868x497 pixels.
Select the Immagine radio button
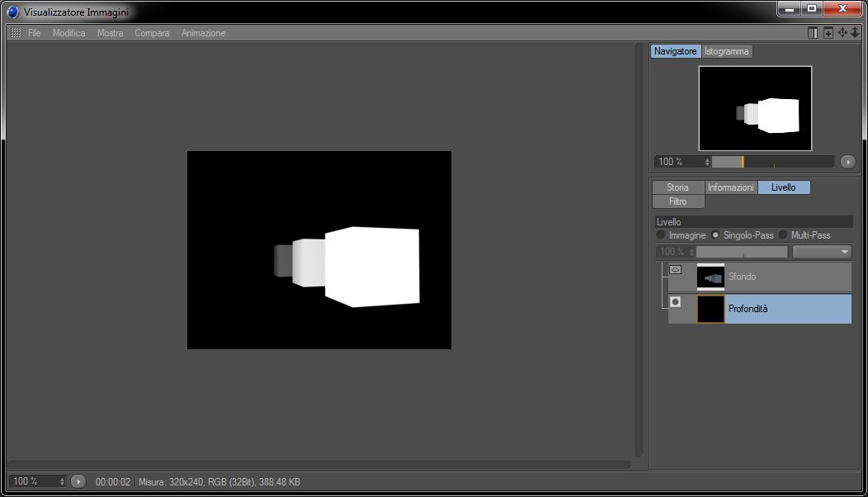[661, 235]
